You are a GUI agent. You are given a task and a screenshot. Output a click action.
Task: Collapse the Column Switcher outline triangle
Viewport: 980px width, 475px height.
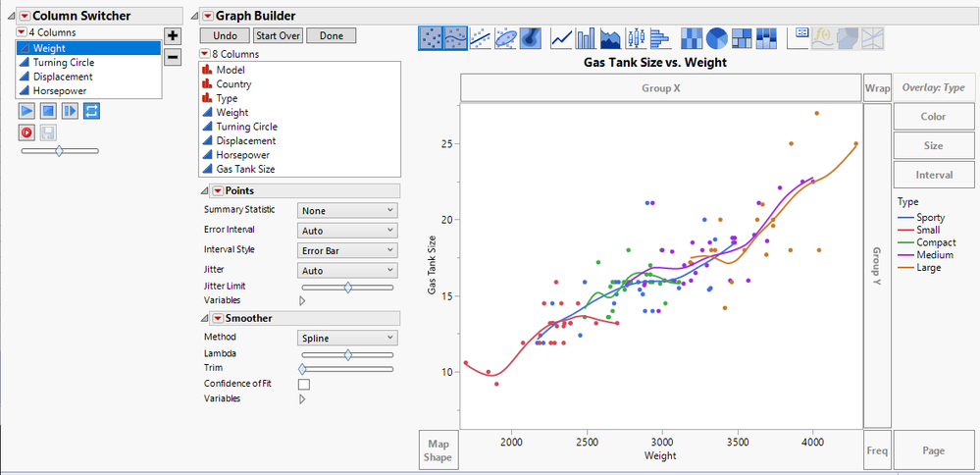click(12, 17)
